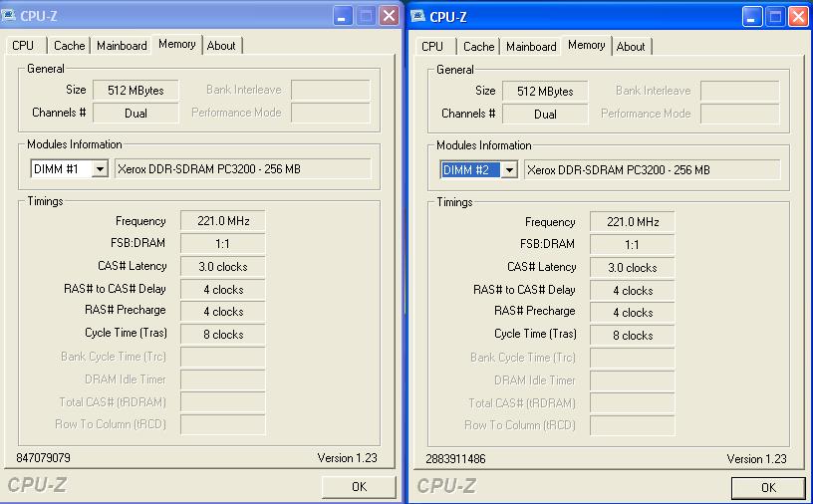The height and width of the screenshot is (504, 813).
Task: Close the CPU-Z window showing DIMM #1
Action: point(389,16)
